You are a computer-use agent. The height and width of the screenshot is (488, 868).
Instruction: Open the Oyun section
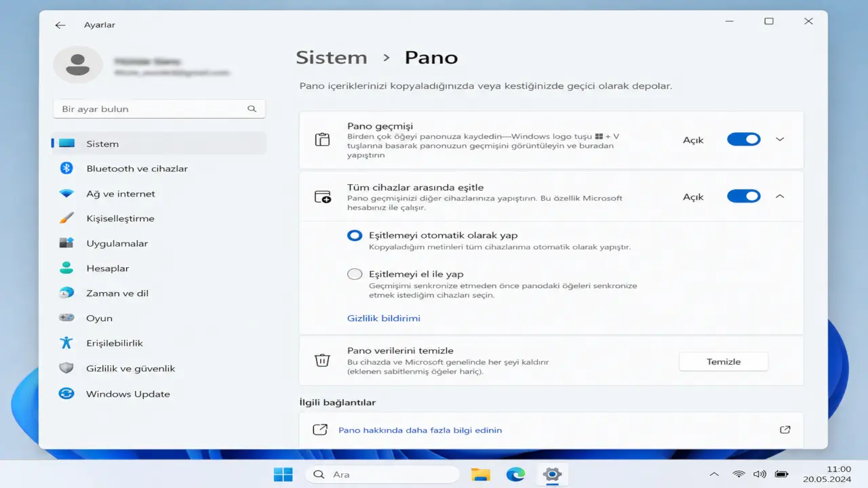click(159, 318)
